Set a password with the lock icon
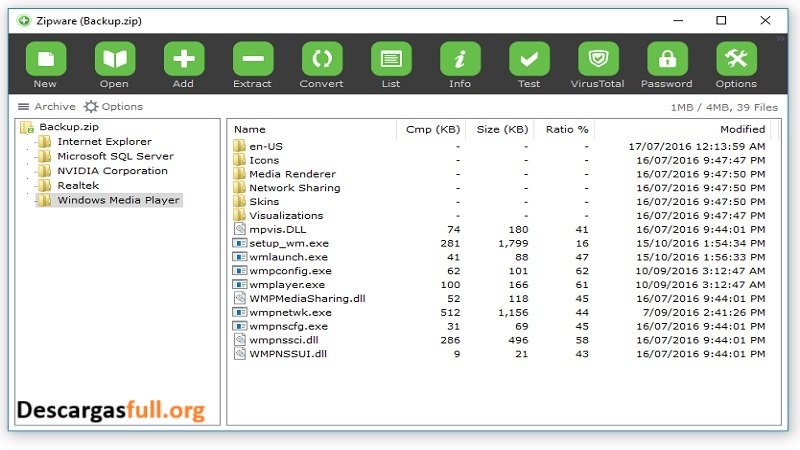800x450 pixels. click(667, 60)
